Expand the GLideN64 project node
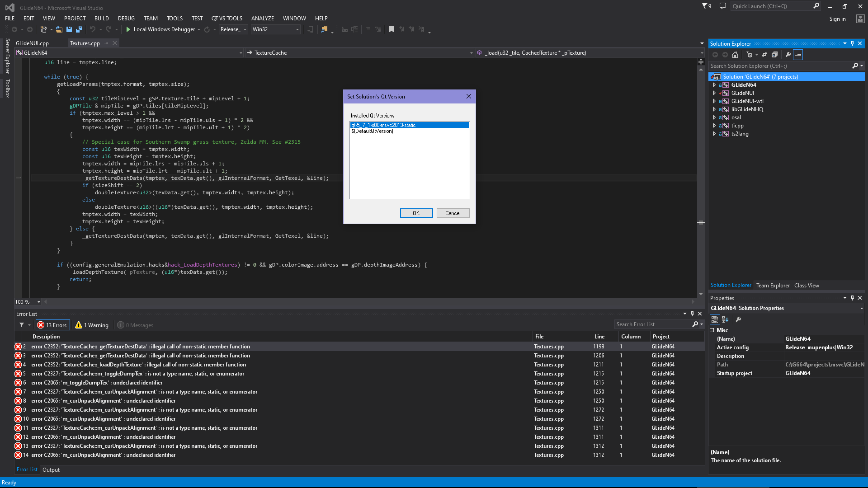Image resolution: width=868 pixels, height=488 pixels. (714, 84)
